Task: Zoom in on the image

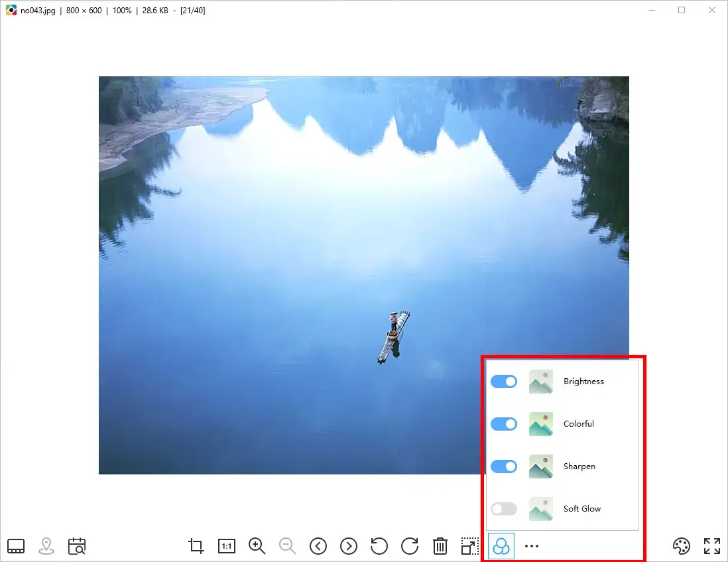Action: pyautogui.click(x=257, y=546)
